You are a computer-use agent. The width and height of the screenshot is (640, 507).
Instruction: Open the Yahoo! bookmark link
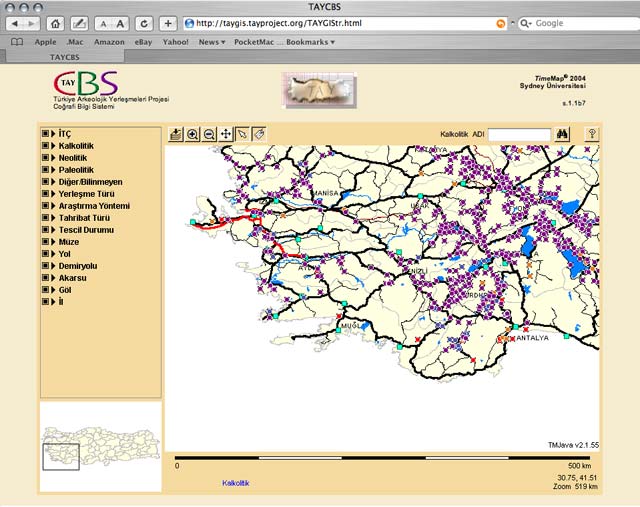175,42
